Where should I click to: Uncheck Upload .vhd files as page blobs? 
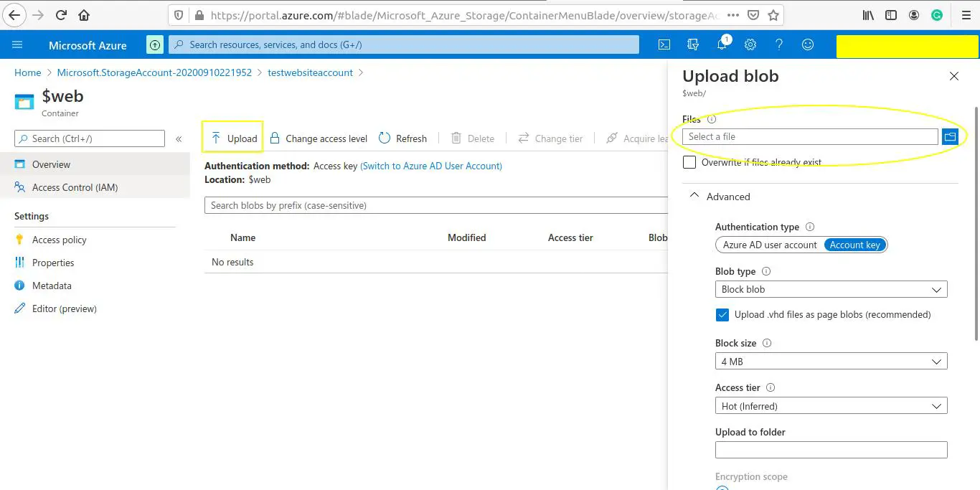tap(722, 314)
